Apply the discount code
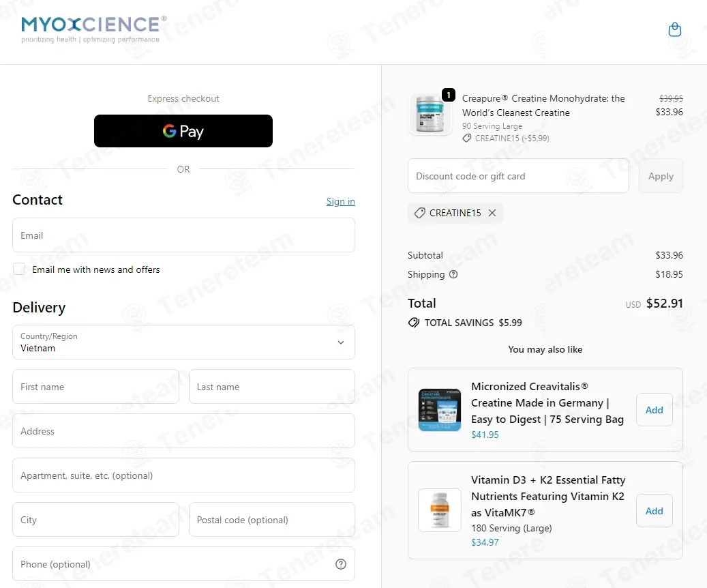Viewport: 707px width, 588px height. click(661, 176)
